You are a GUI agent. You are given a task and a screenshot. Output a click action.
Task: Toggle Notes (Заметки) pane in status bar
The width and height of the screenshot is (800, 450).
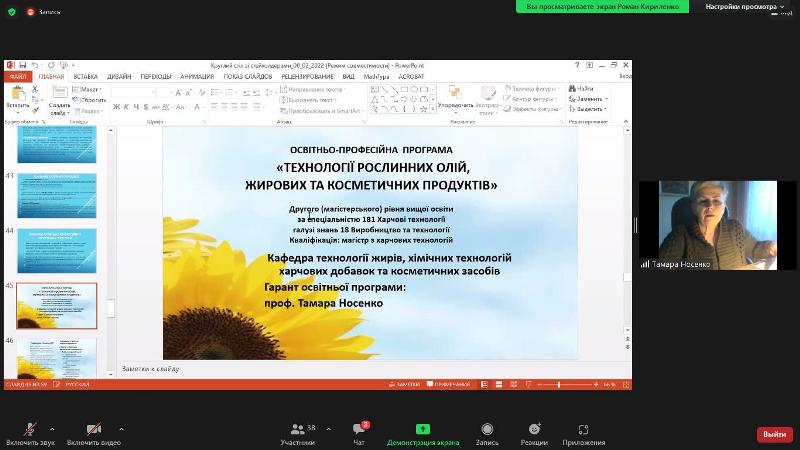pyautogui.click(x=404, y=384)
